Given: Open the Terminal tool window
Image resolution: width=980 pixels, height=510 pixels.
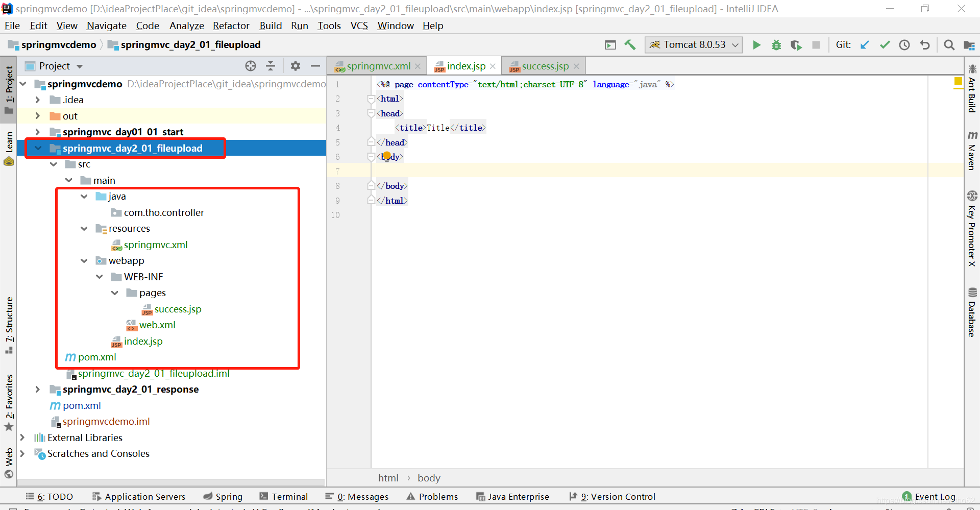Looking at the screenshot, I should pyautogui.click(x=284, y=496).
